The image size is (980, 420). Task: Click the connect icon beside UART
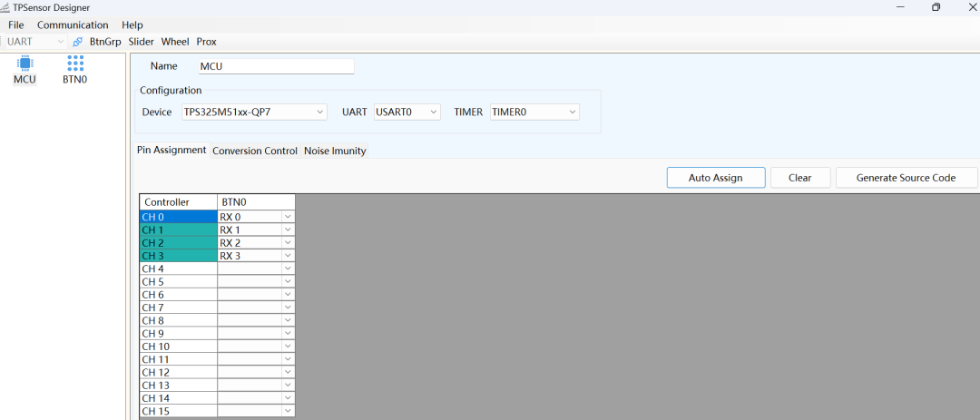pos(77,42)
